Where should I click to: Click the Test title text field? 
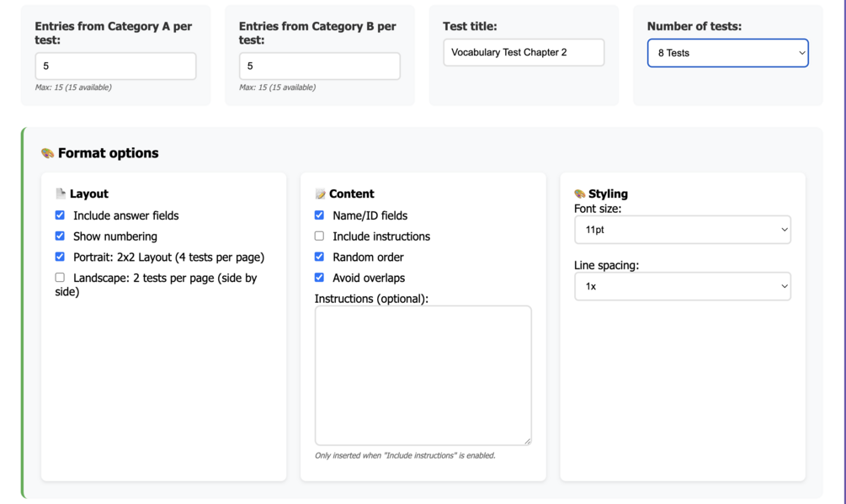tap(524, 52)
